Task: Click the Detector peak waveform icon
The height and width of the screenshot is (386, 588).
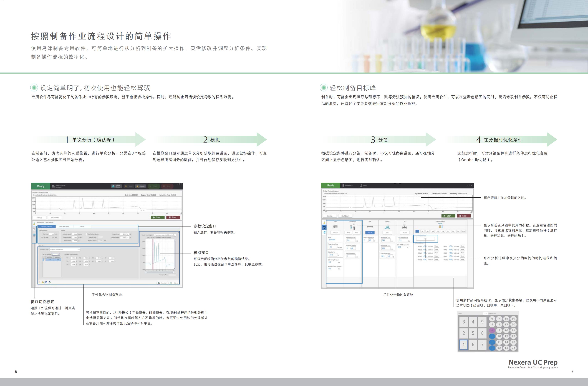Action: point(387,227)
